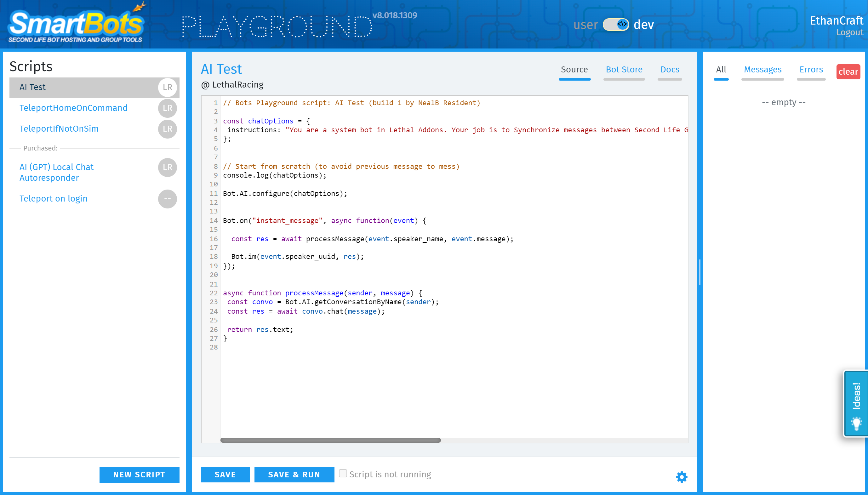The width and height of the screenshot is (868, 495).
Task: Click the return res.text line in code
Action: 260,329
